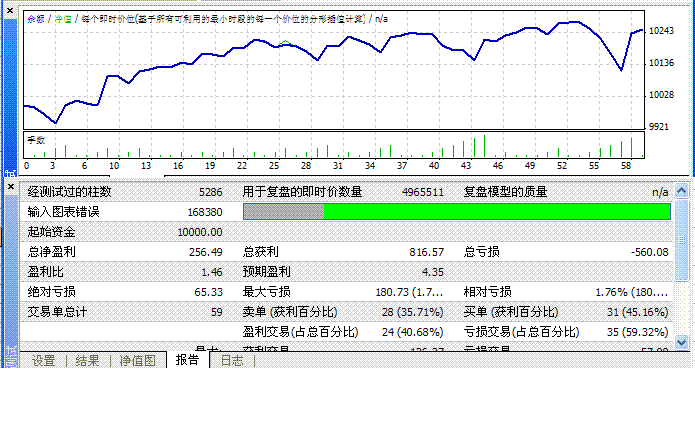Viewport: 695px width, 432px height.
Task: Close the equity chart panel
Action: pyautogui.click(x=10, y=10)
